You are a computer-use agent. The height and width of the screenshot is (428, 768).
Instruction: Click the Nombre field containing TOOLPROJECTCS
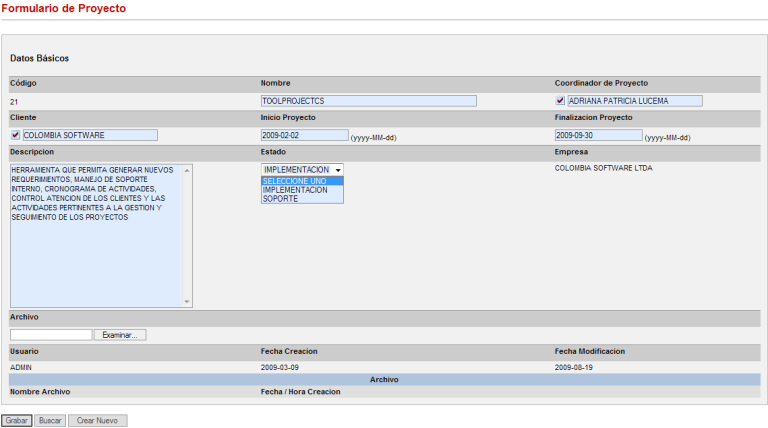[x=368, y=101]
